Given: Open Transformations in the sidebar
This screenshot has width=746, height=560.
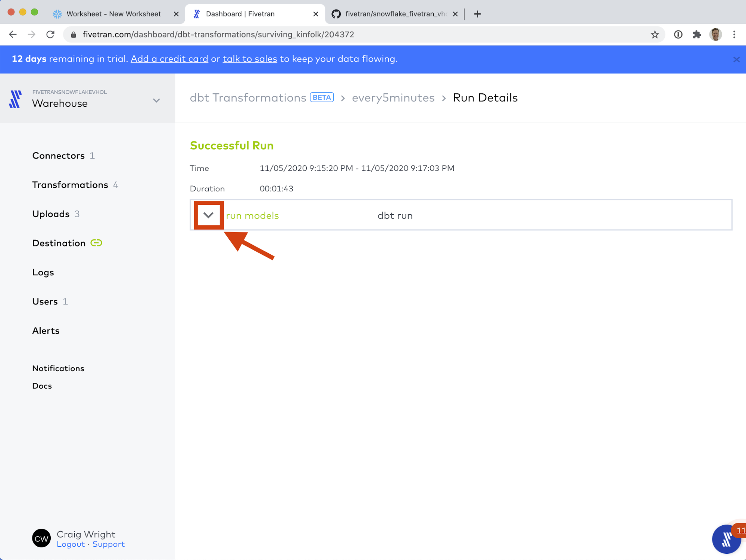Looking at the screenshot, I should coord(70,185).
